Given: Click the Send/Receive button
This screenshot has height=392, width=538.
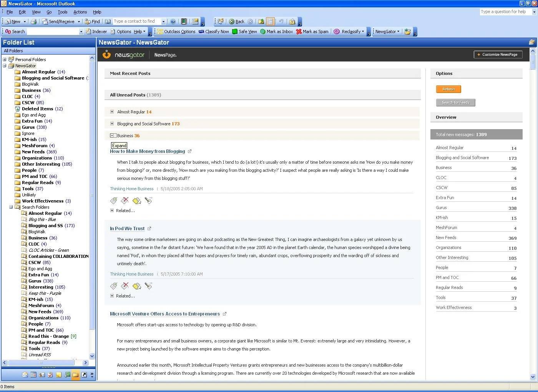Looking at the screenshot, I should pos(58,22).
